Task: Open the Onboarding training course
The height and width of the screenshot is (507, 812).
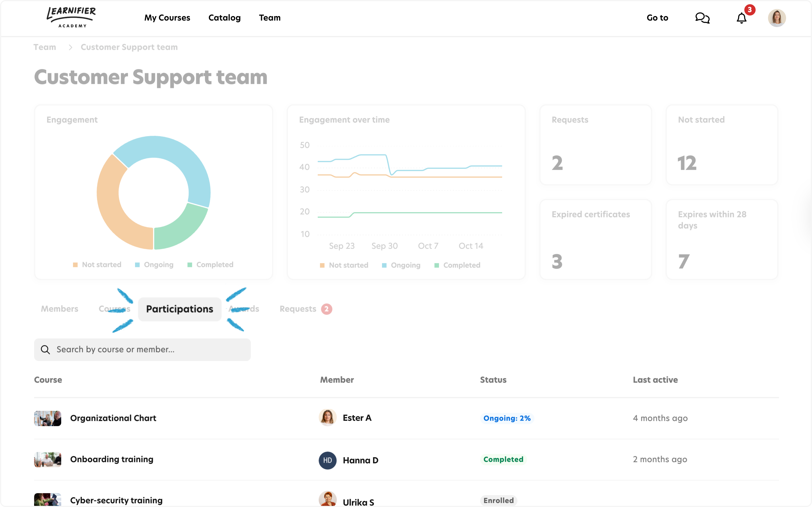Action: pos(111,459)
